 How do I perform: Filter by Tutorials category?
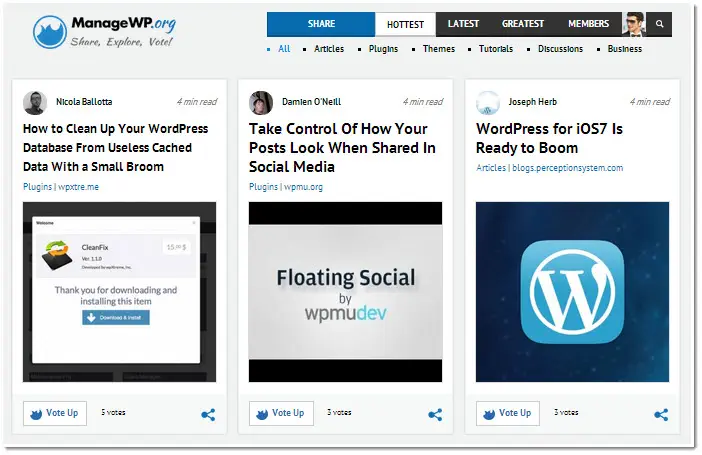pyautogui.click(x=496, y=49)
